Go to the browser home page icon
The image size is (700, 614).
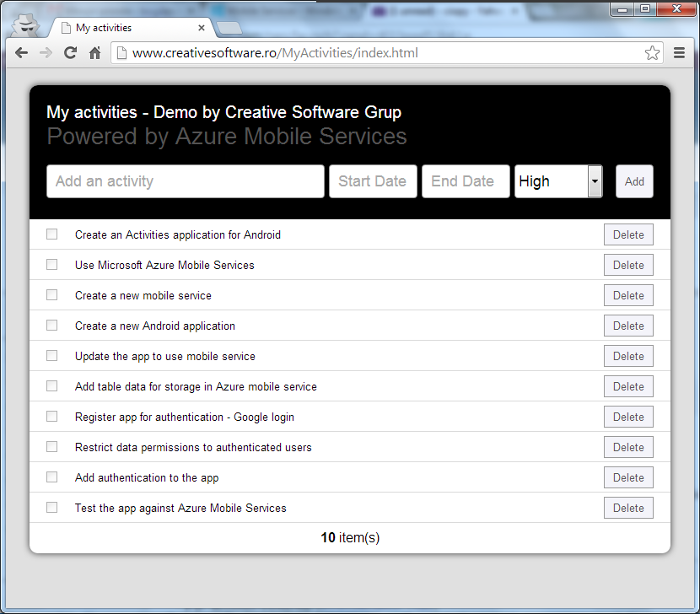[x=95, y=53]
